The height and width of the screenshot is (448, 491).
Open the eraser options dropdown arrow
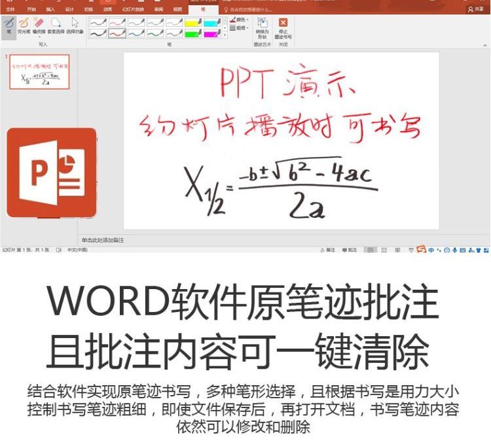(x=39, y=37)
